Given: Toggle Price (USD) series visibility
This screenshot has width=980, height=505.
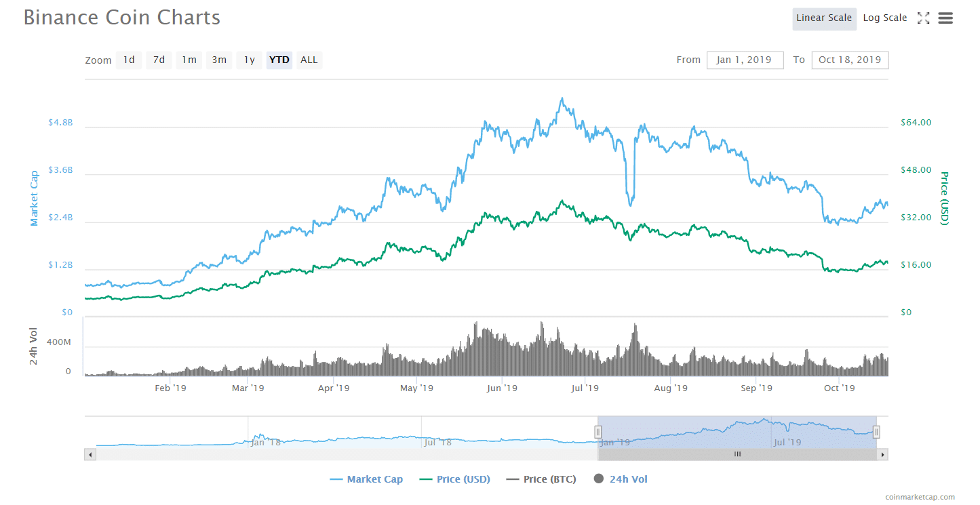Looking at the screenshot, I should (454, 479).
